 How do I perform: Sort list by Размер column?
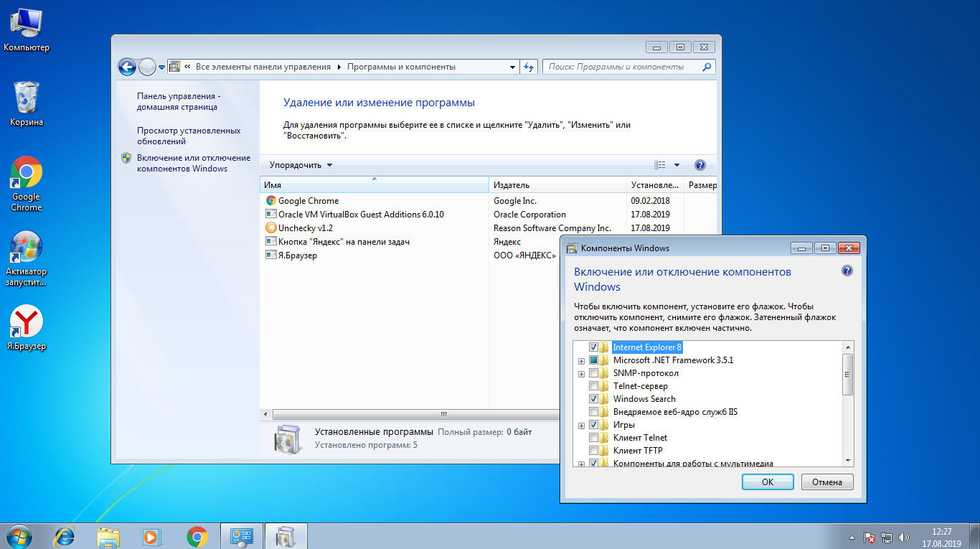pos(701,184)
